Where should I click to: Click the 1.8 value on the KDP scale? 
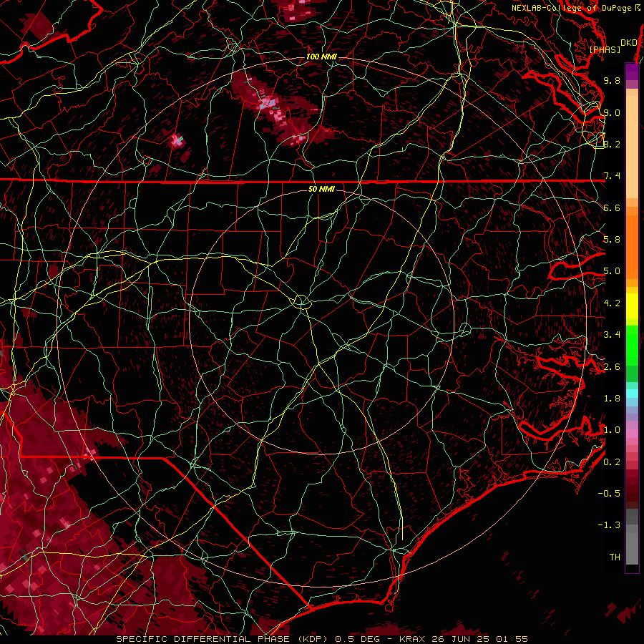(612, 399)
